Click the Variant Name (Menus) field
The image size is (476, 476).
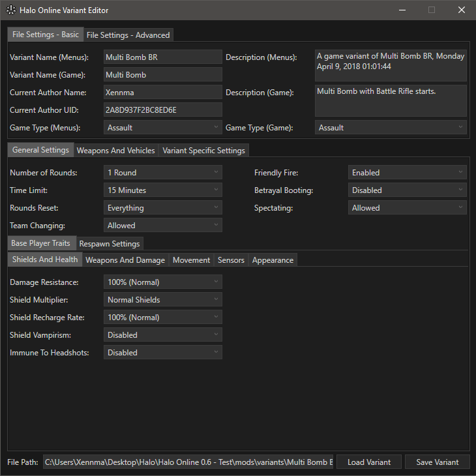click(x=163, y=57)
